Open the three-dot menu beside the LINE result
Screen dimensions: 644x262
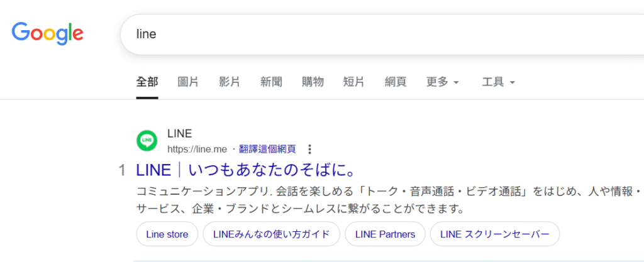pyautogui.click(x=309, y=150)
